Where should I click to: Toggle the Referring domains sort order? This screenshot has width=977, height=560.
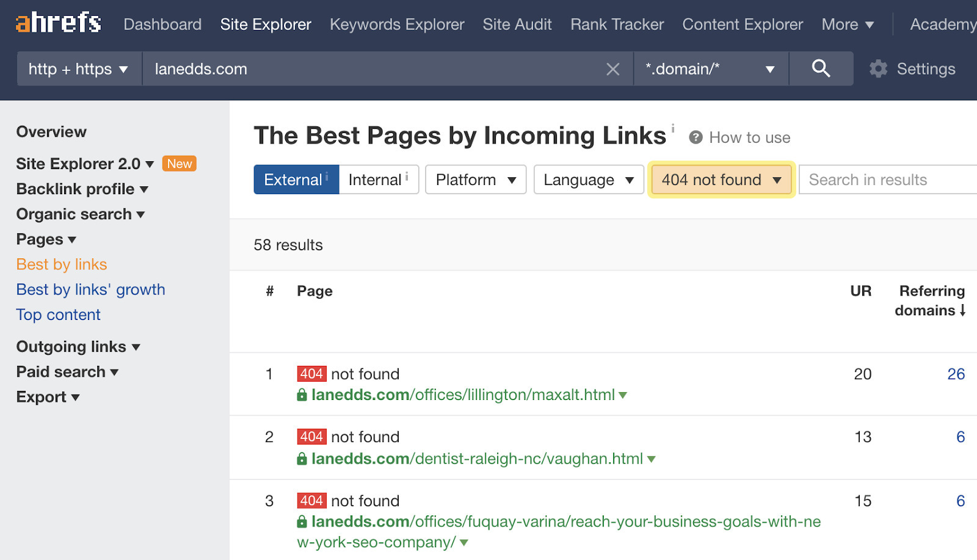point(931,300)
